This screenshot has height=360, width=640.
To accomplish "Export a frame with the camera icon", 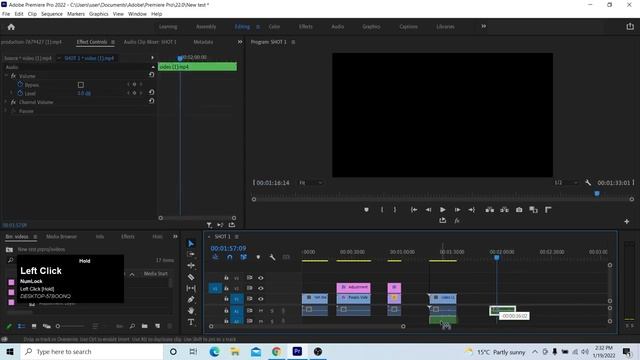I will [519, 210].
